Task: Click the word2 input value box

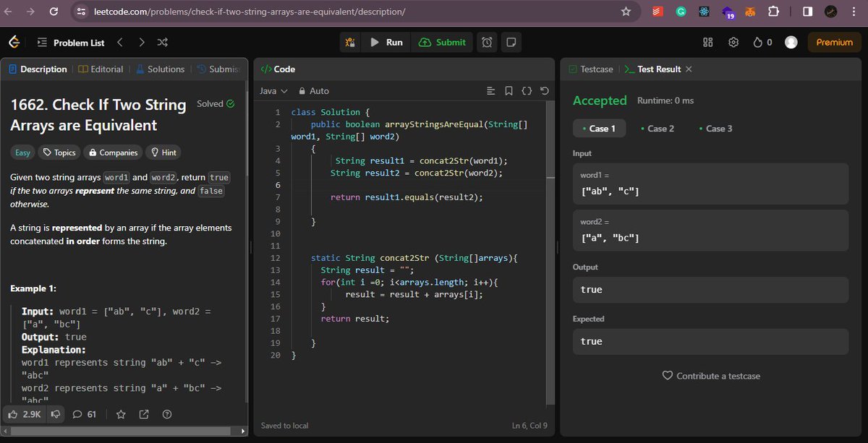Action: (x=710, y=230)
